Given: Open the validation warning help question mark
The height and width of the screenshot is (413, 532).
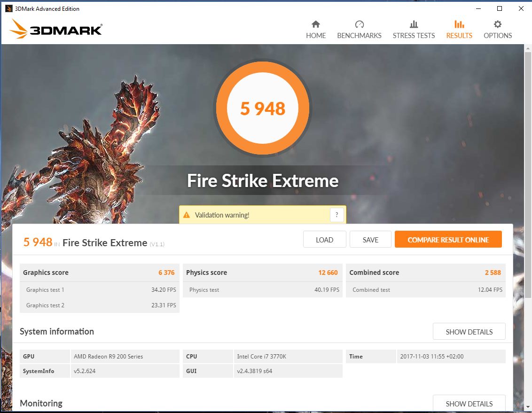Looking at the screenshot, I should pos(336,215).
